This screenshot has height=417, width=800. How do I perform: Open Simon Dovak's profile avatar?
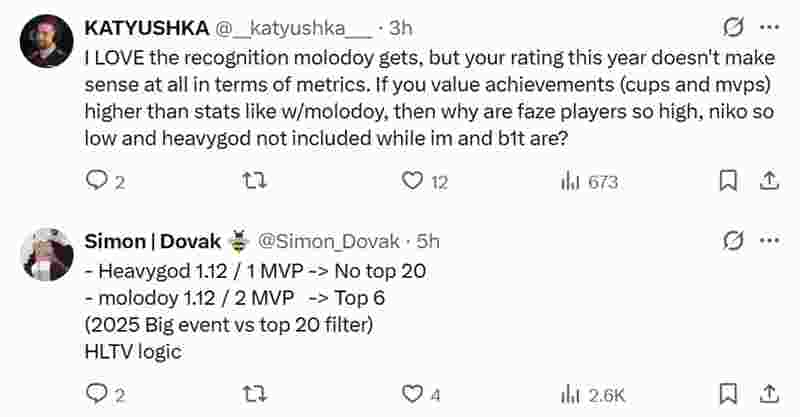(47, 254)
